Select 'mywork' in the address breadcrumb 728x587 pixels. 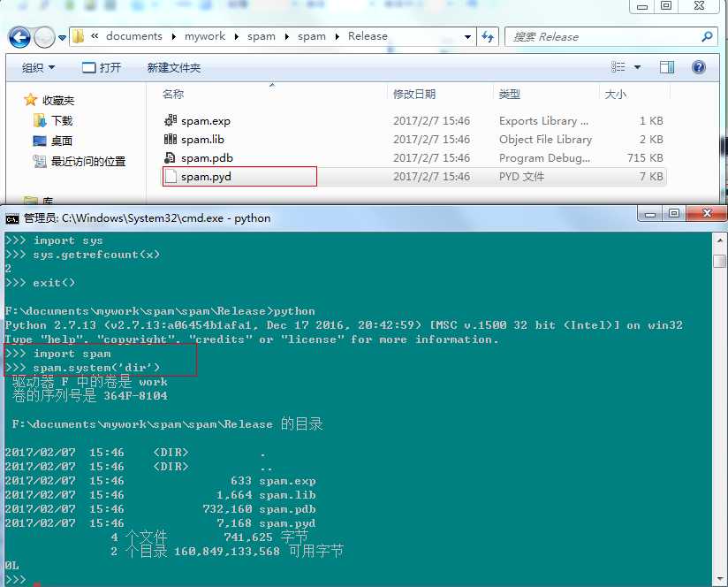[x=205, y=36]
